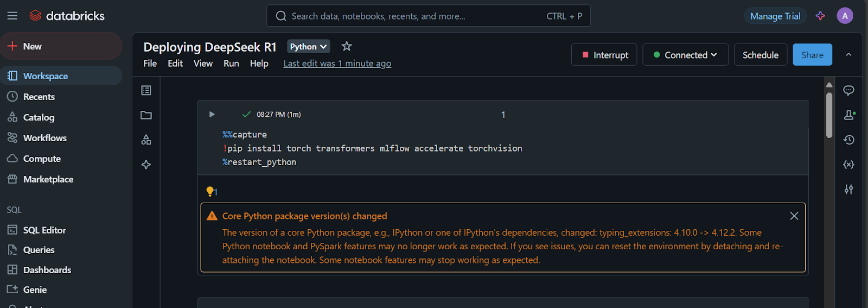This screenshot has width=868, height=308.
Task: Favorite the notebook with the star icon
Action: [x=347, y=46]
